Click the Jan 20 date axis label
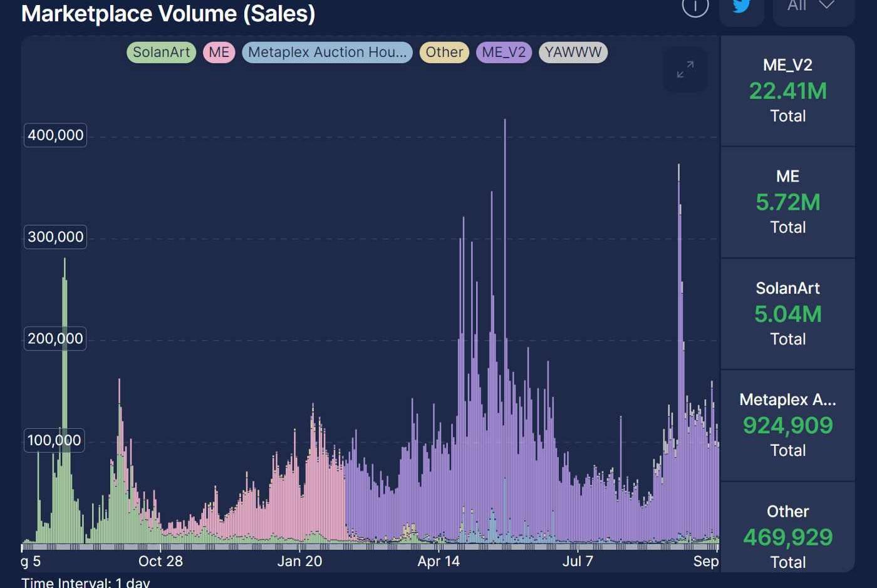The height and width of the screenshot is (588, 877). pos(299,561)
